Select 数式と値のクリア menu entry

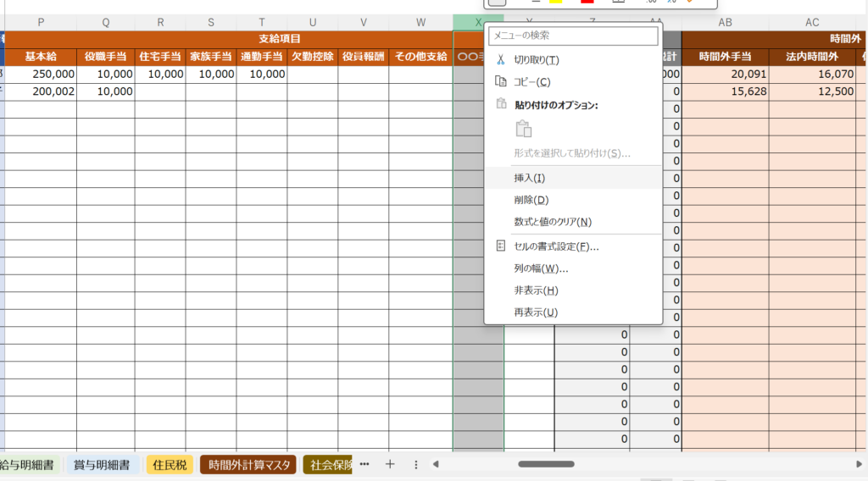pyautogui.click(x=552, y=222)
